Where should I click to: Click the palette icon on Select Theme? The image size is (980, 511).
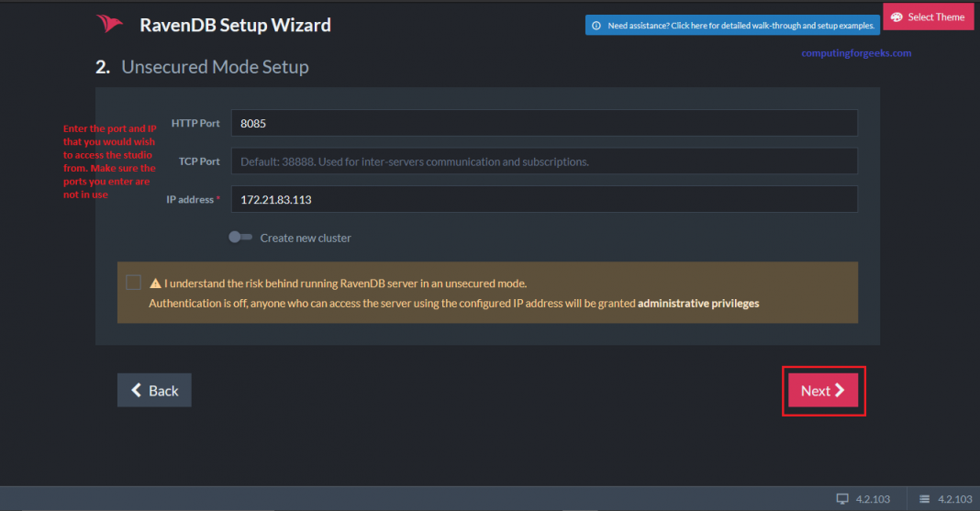coord(896,17)
